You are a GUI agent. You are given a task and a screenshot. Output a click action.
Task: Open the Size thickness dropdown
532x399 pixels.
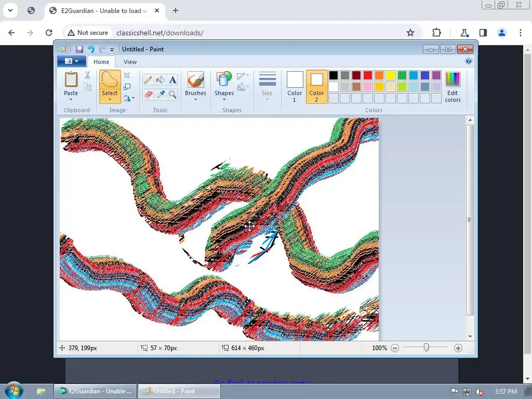(267, 87)
